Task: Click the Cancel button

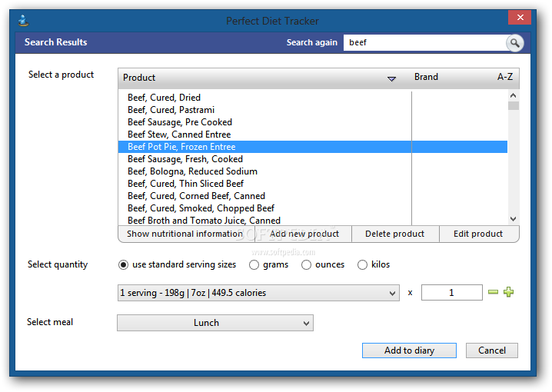Action: [x=492, y=350]
